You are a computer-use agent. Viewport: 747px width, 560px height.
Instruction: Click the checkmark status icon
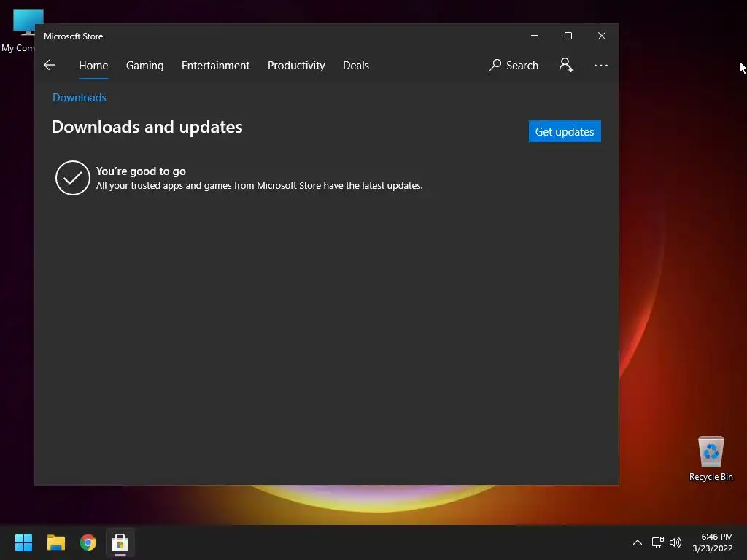click(73, 178)
